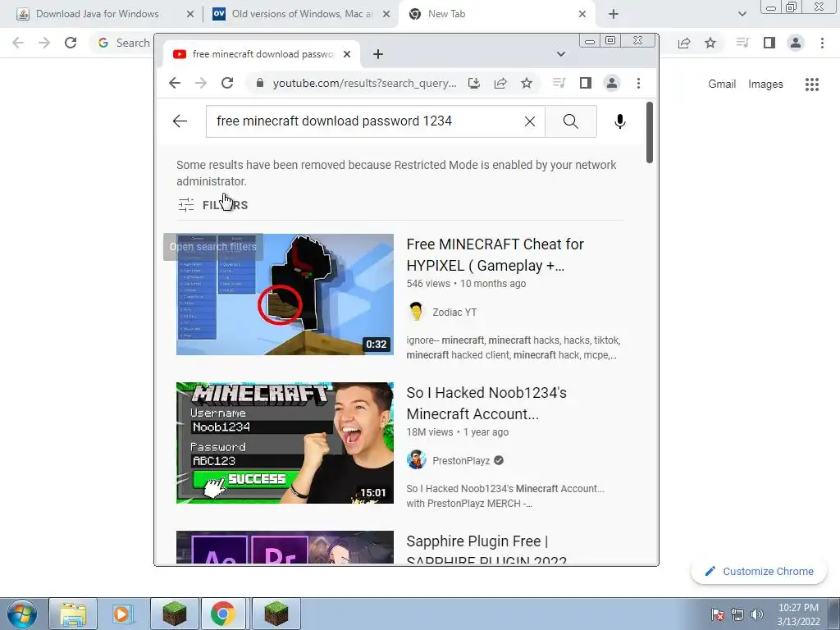The width and height of the screenshot is (840, 630).
Task: Switch to Download Java for Windows tab
Action: [x=98, y=14]
